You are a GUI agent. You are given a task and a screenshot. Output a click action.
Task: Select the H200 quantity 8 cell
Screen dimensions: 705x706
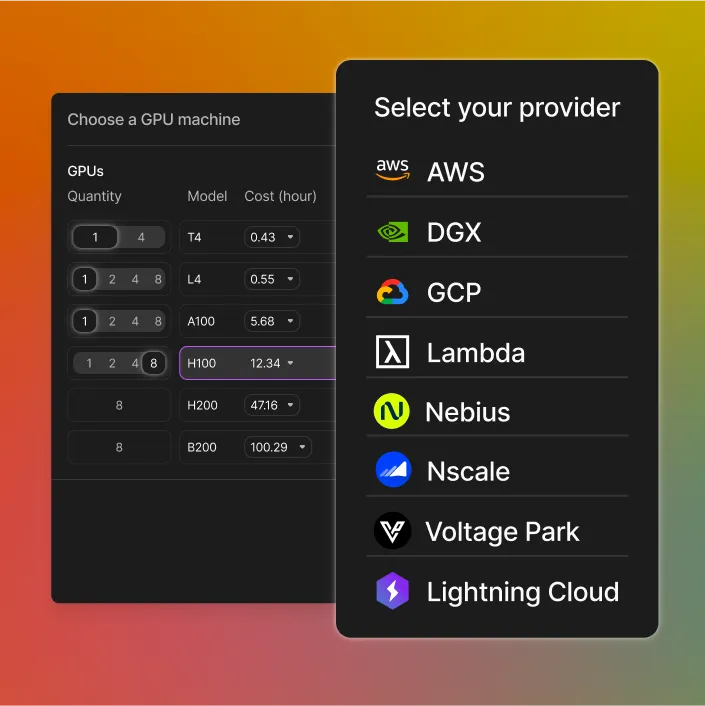tap(119, 405)
